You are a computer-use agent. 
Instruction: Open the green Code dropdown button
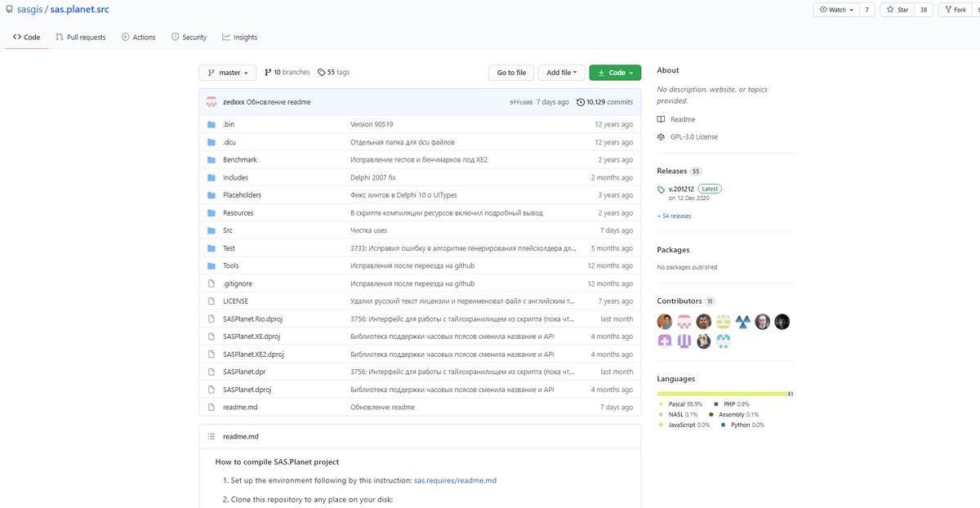click(615, 73)
